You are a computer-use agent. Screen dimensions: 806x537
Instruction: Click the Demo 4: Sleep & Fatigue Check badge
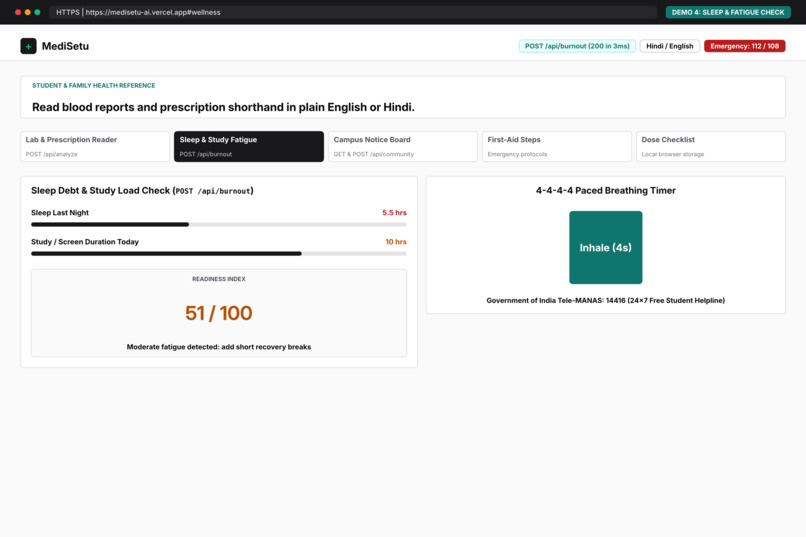point(728,12)
